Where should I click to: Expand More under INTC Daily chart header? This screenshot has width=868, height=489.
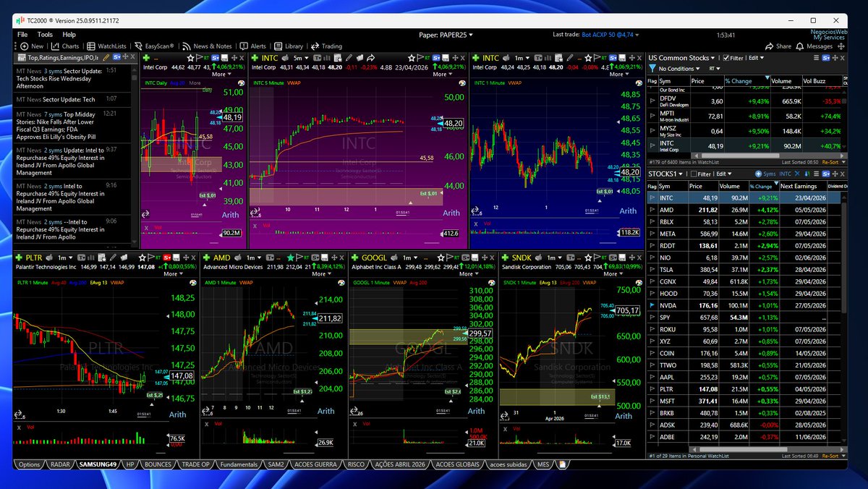[221, 74]
